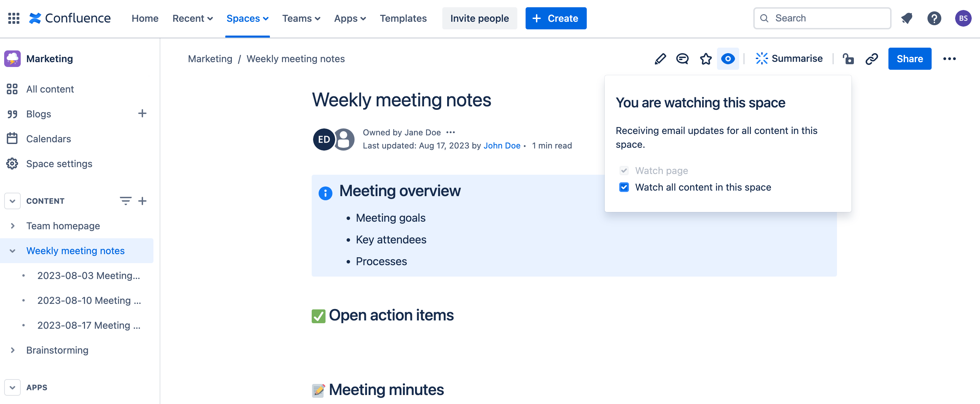Click the Share button

pos(910,59)
